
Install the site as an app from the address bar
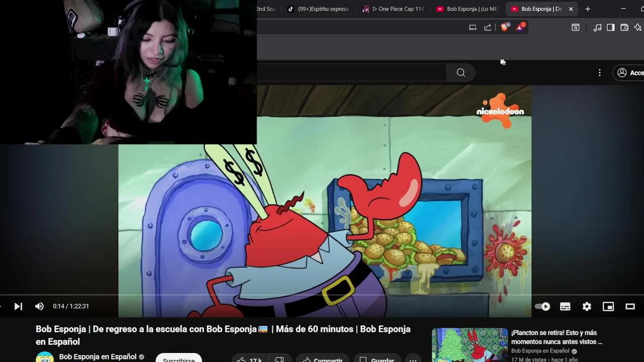click(472, 28)
